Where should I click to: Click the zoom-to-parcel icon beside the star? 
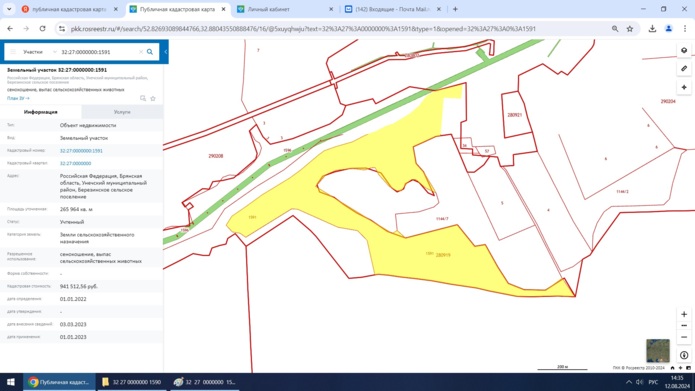click(143, 98)
